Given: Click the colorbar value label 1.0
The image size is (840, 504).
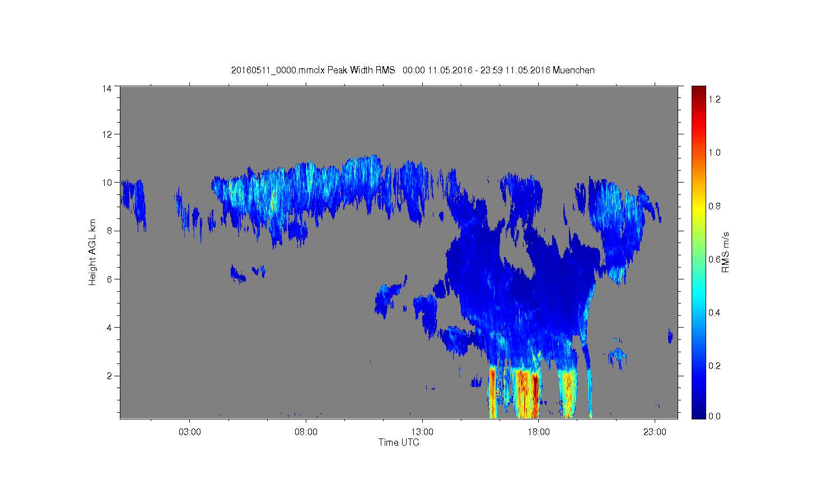Looking at the screenshot, I should click(x=714, y=152).
